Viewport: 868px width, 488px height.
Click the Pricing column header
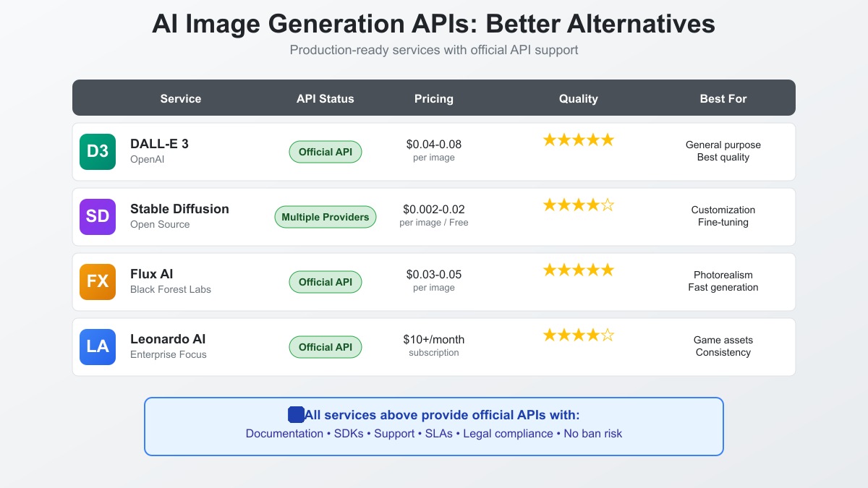[434, 98]
